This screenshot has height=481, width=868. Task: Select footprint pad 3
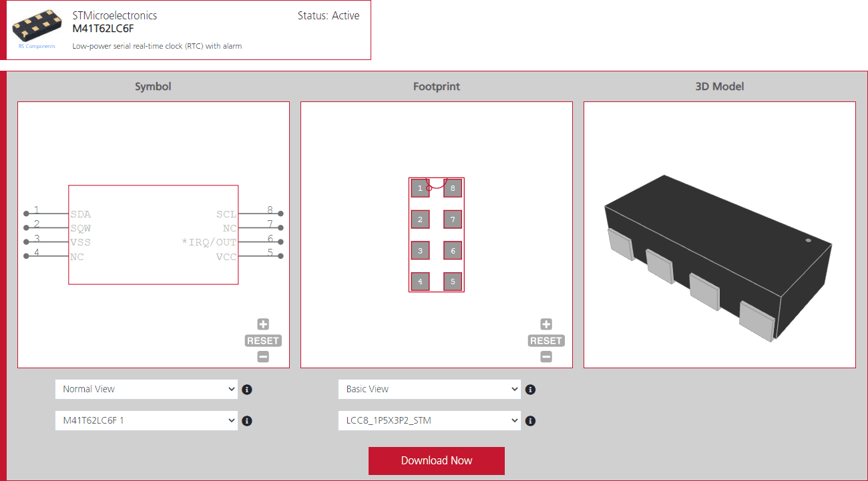click(x=420, y=251)
